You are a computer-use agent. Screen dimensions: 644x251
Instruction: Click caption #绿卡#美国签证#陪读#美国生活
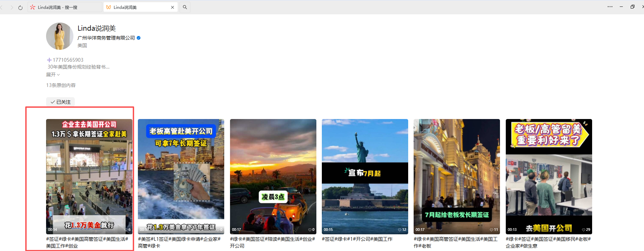pyautogui.click(x=272, y=242)
